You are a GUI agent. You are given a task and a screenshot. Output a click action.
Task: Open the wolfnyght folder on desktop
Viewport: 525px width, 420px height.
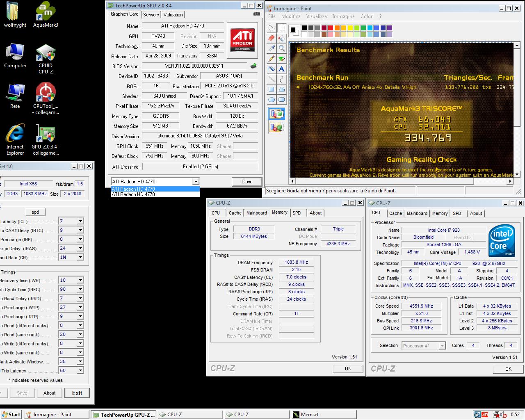pos(15,15)
